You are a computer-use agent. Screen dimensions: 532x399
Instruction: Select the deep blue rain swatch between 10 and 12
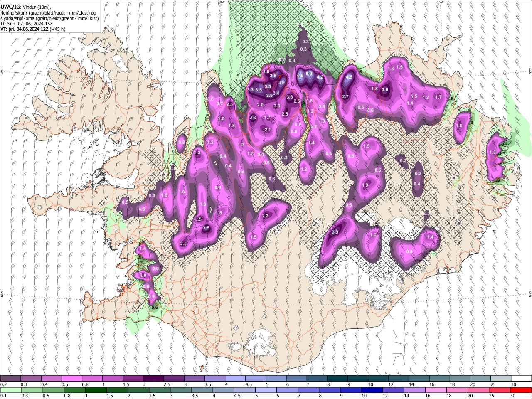tap(372, 390)
